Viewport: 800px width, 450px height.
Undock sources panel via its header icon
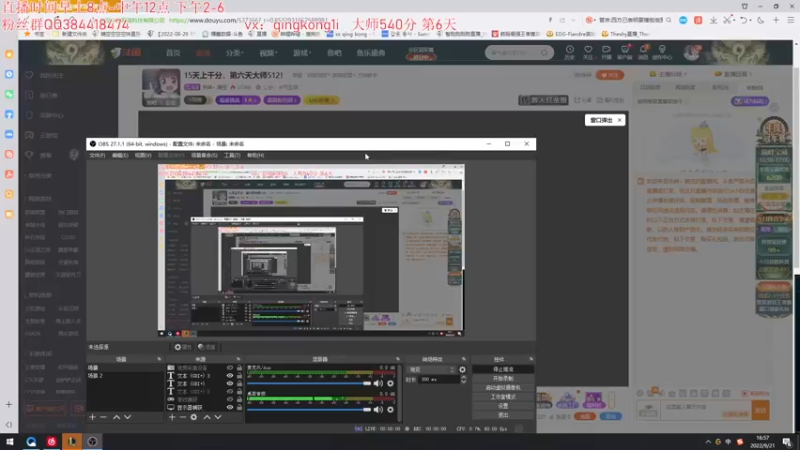238,359
